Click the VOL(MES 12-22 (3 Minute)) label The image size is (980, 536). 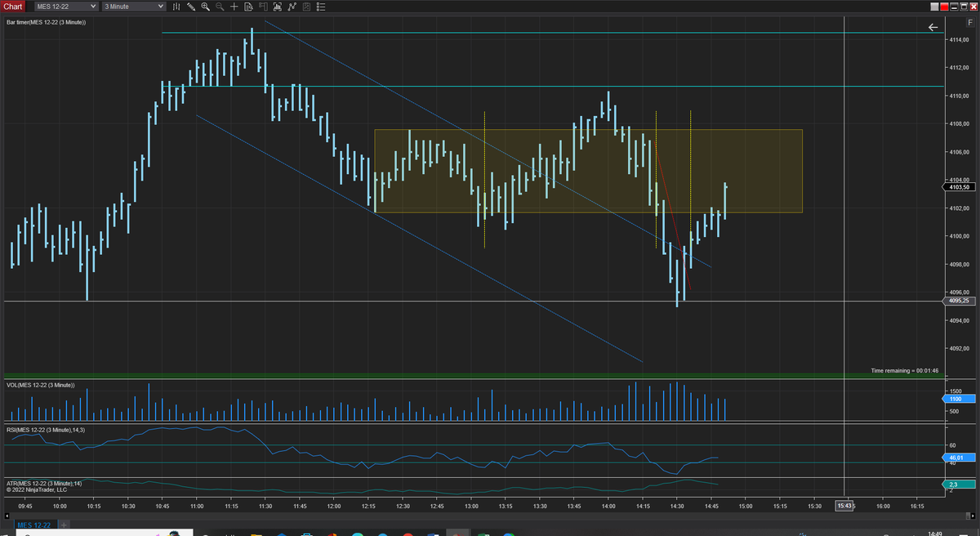click(x=40, y=385)
